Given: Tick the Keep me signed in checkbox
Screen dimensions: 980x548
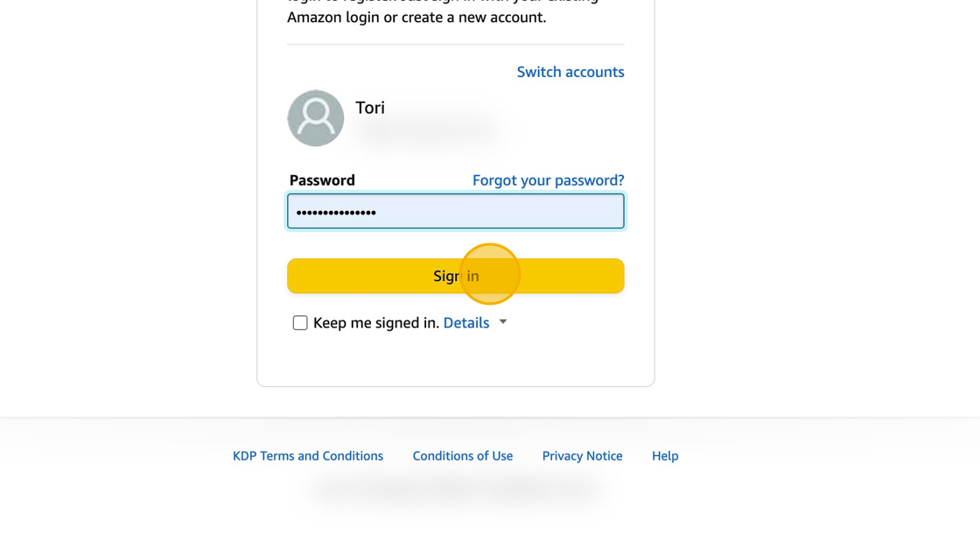Looking at the screenshot, I should pyautogui.click(x=300, y=323).
